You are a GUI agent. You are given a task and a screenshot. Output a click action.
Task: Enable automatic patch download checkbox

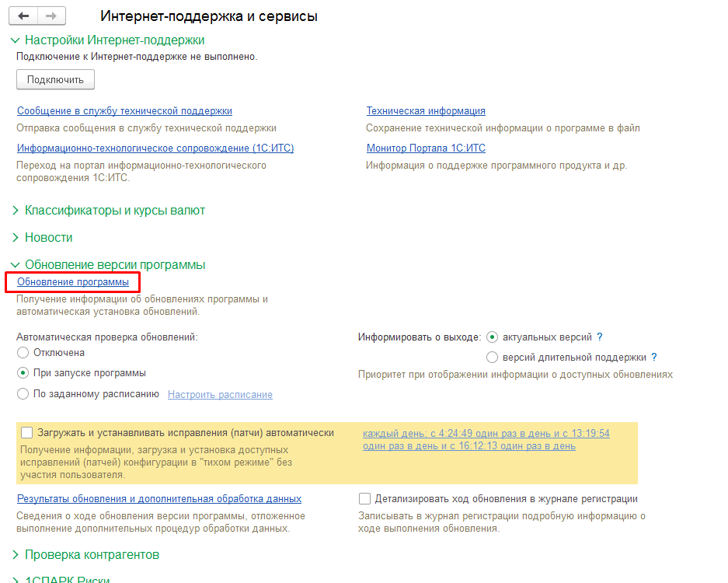coord(27,432)
